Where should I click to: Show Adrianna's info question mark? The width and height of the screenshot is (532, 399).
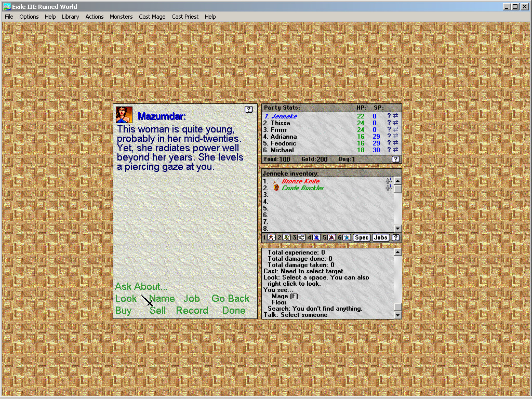(389, 137)
